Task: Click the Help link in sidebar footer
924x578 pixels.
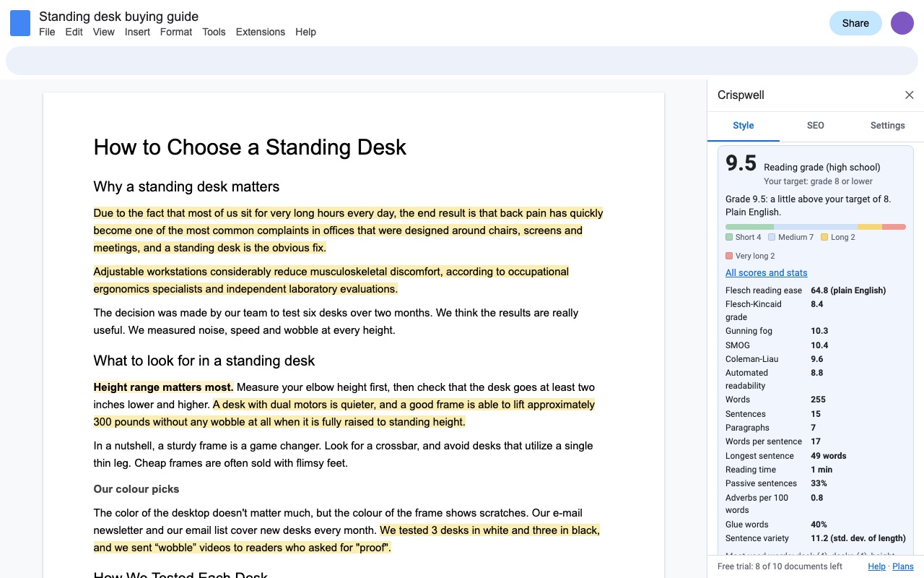Action: pos(876,566)
